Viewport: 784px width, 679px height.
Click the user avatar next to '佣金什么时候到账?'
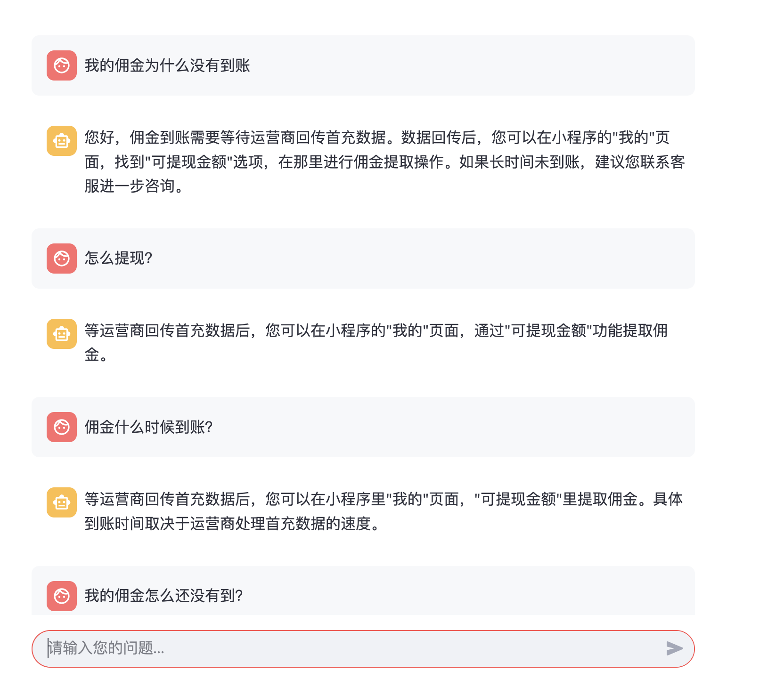pos(61,427)
